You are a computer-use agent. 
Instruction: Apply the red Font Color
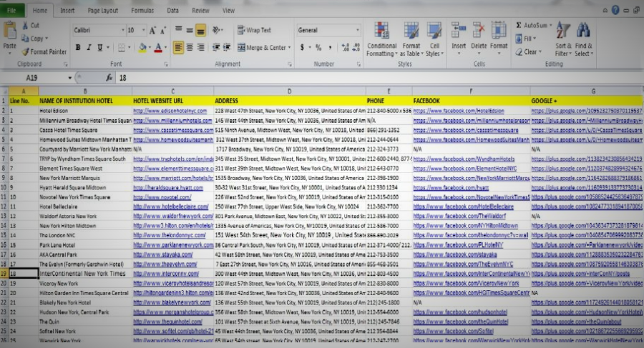158,48
